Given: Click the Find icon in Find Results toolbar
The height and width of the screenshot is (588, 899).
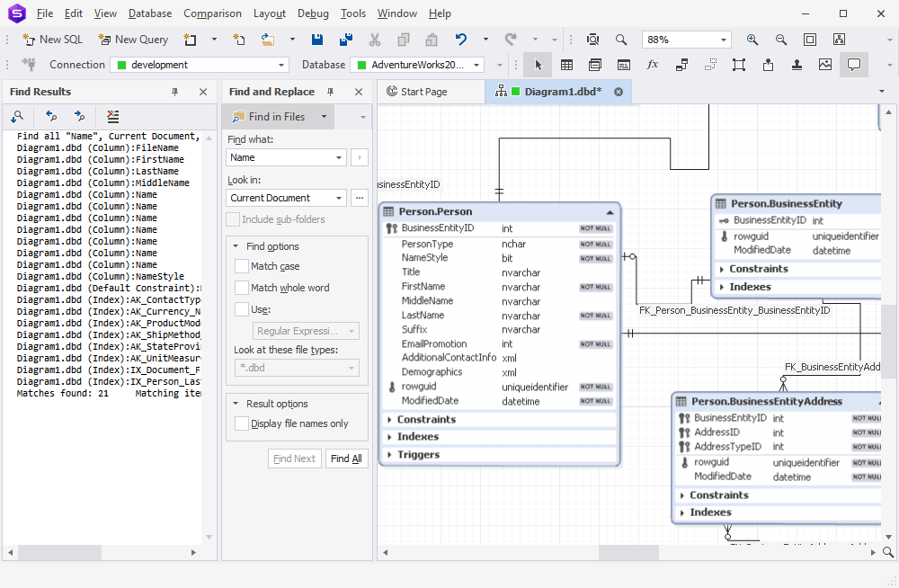Looking at the screenshot, I should 17,117.
